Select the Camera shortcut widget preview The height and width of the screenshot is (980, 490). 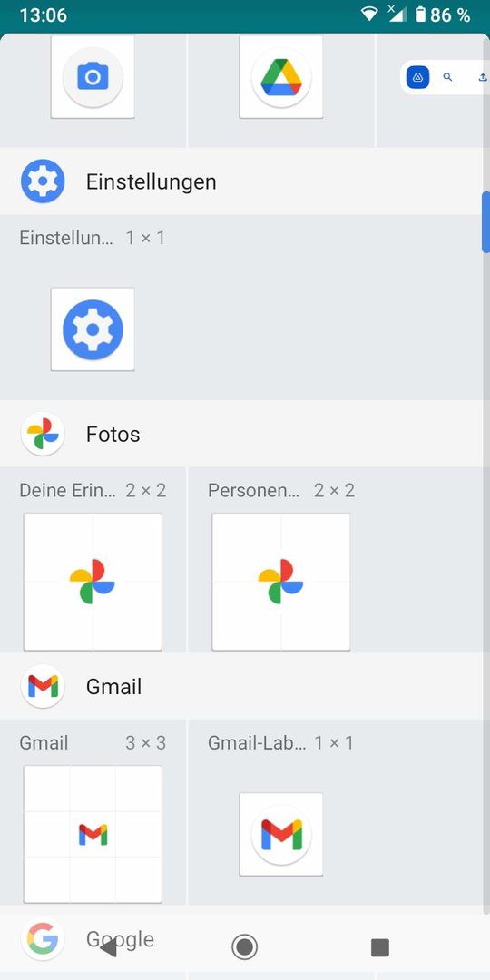pyautogui.click(x=93, y=77)
